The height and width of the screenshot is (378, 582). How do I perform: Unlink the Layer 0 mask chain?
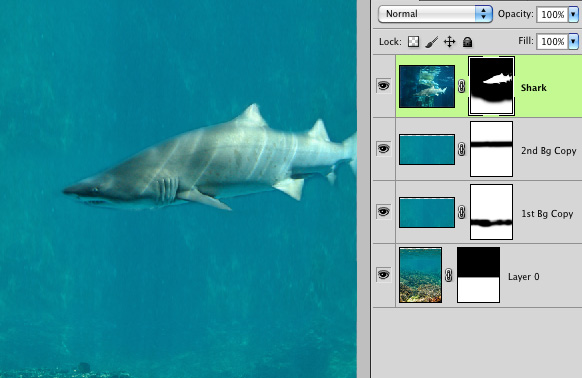[448, 276]
